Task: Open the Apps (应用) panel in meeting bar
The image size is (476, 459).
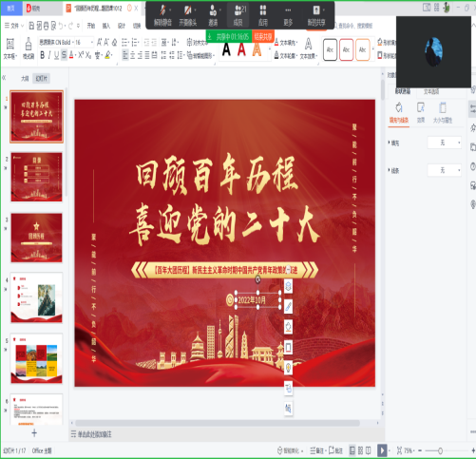Action: point(263,15)
